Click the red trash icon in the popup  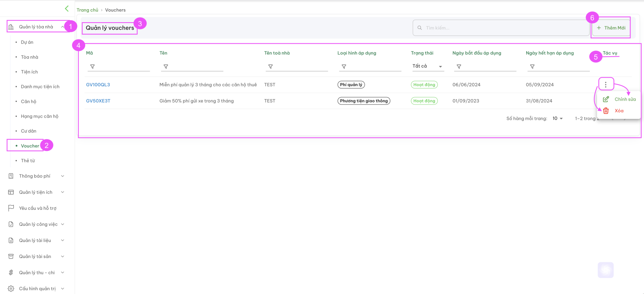pyautogui.click(x=606, y=111)
